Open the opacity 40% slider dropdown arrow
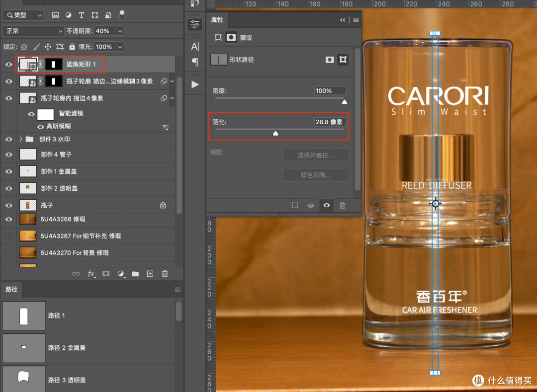Screen dimensions: 537x392 click(x=120, y=31)
